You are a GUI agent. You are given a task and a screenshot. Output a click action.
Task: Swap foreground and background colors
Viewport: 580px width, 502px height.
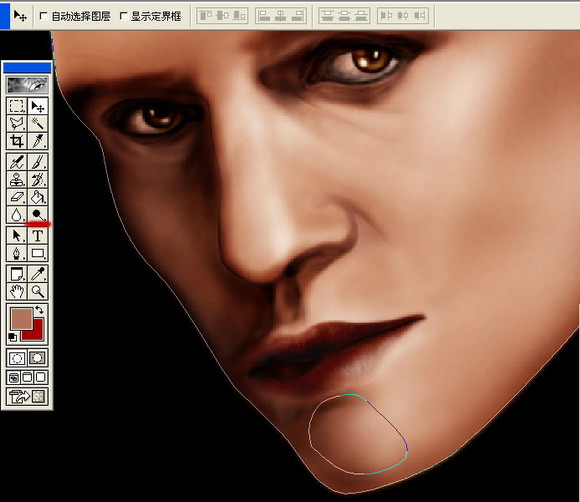click(39, 310)
